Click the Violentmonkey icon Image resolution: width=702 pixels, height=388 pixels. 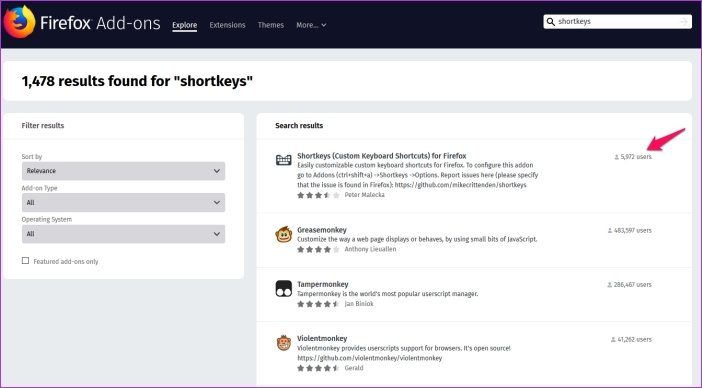283,343
